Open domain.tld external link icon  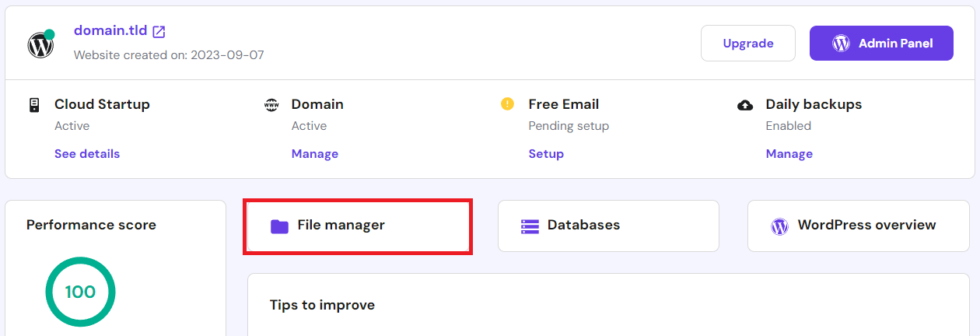(159, 32)
